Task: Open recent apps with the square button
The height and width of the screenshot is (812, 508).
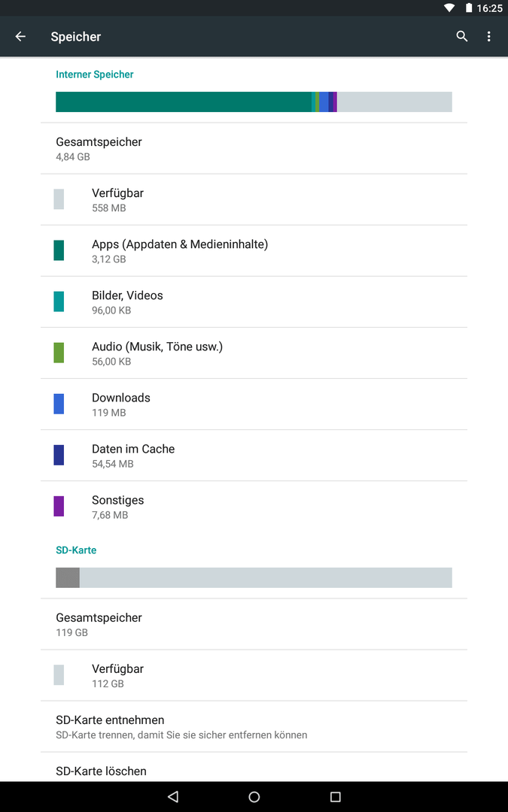Action: point(336,796)
